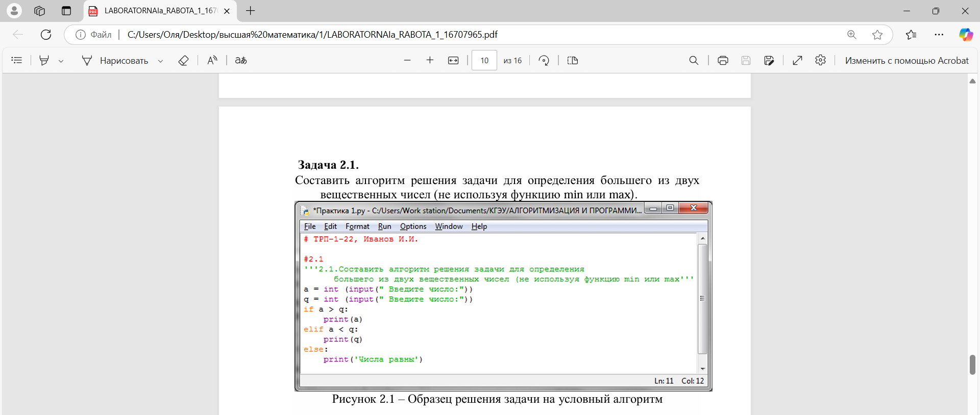Fit the page to width

click(453, 60)
